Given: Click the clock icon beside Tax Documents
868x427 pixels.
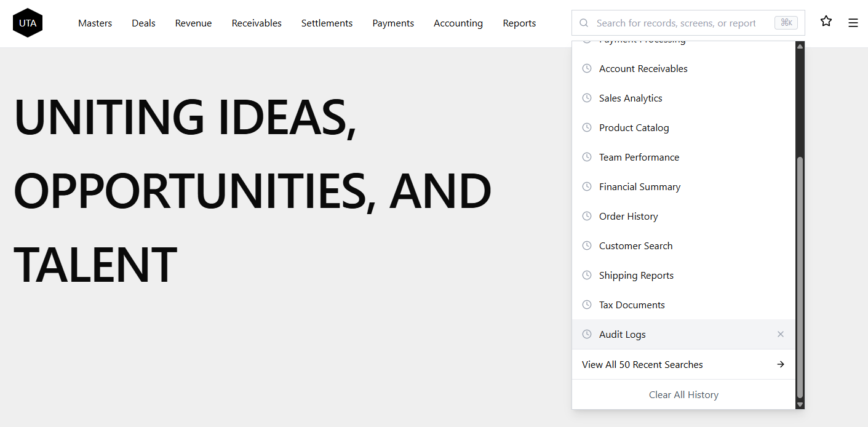Looking at the screenshot, I should 587,305.
